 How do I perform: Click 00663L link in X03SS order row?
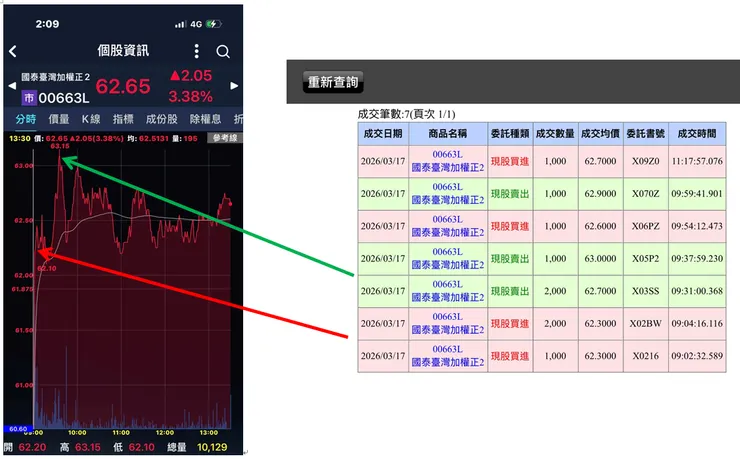click(x=447, y=284)
